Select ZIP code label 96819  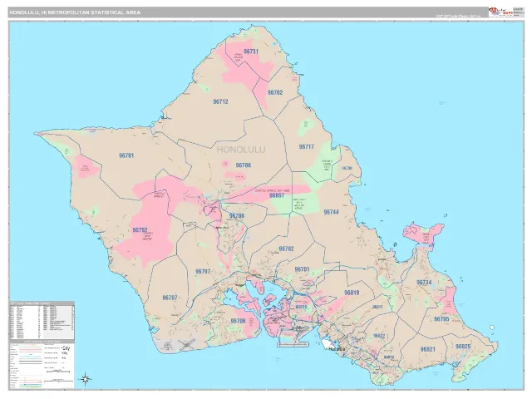pyautogui.click(x=352, y=293)
